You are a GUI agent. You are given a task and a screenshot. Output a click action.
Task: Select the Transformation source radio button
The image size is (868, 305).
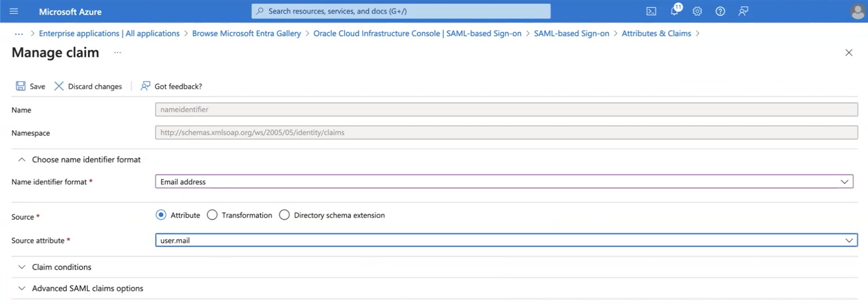(212, 215)
